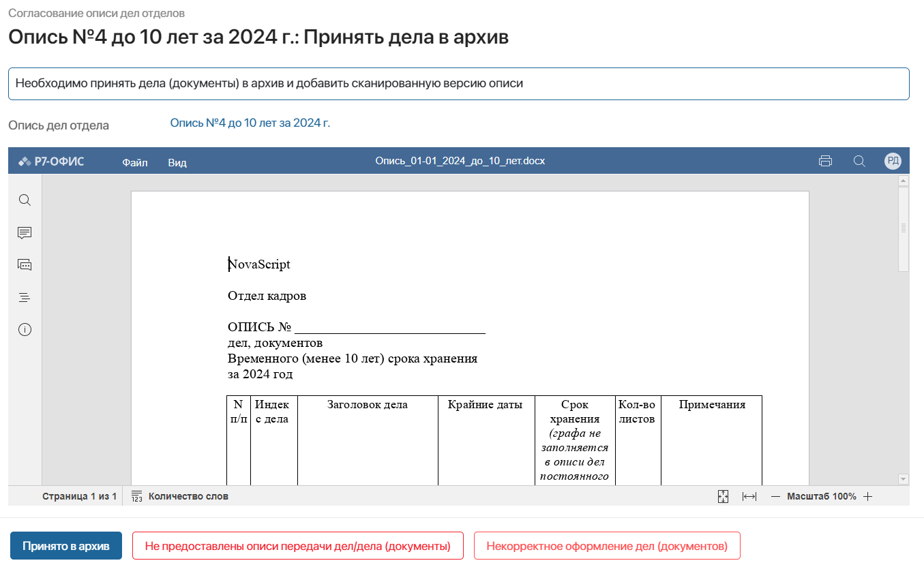Fit document to page icon
Viewport: 924px width, 565px height.
724,497
